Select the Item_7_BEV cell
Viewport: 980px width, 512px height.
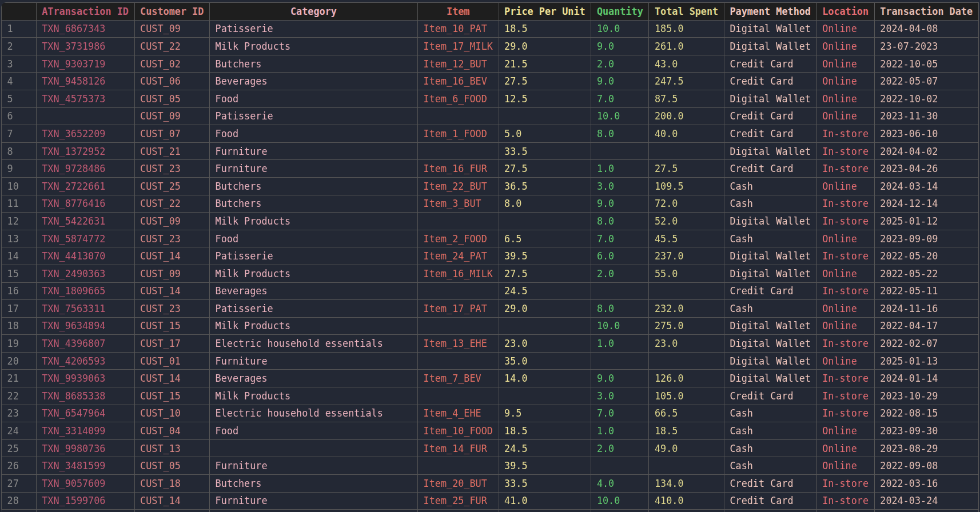point(458,378)
